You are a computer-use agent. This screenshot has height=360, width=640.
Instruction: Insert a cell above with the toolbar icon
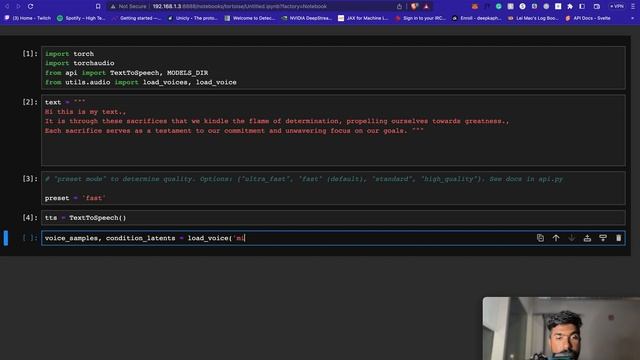pyautogui.click(x=587, y=238)
